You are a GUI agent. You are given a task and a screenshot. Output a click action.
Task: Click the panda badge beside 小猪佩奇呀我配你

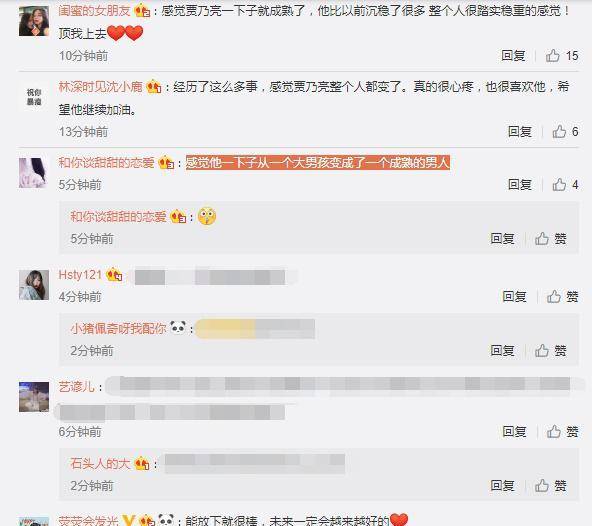point(178,327)
